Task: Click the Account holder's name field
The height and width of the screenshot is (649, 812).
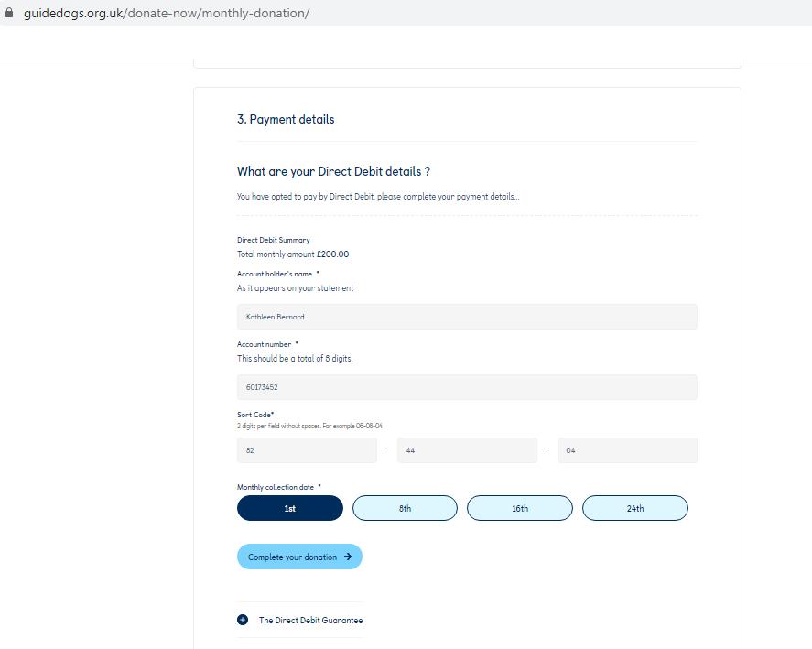Action: [x=467, y=317]
